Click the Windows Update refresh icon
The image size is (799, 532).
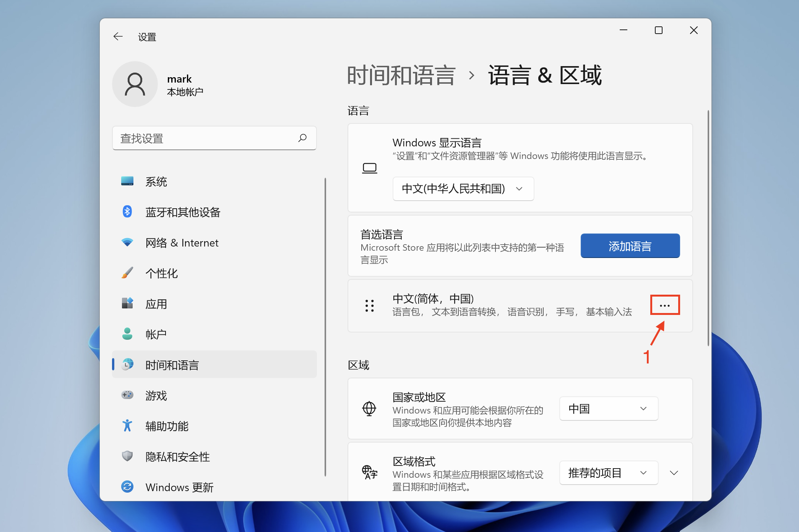(127, 487)
